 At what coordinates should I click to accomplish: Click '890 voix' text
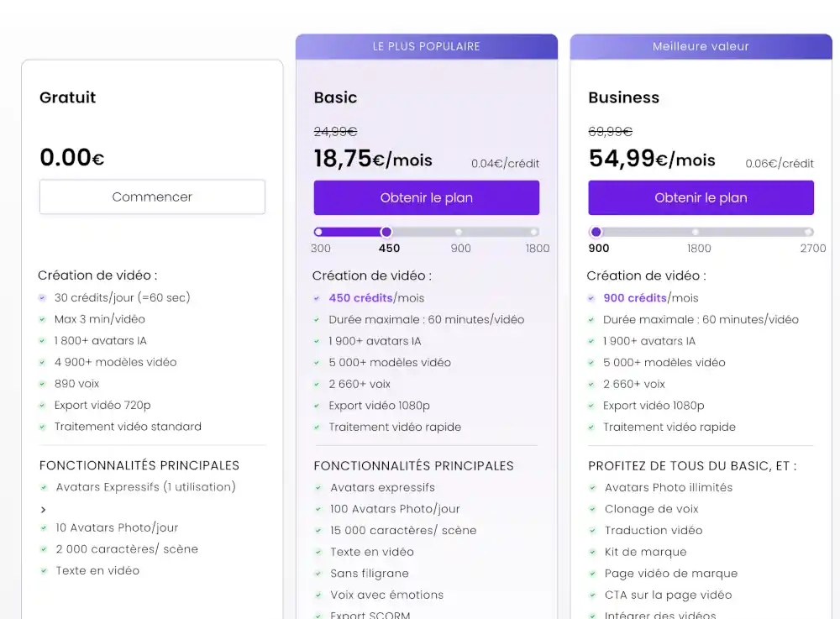pyautogui.click(x=76, y=383)
